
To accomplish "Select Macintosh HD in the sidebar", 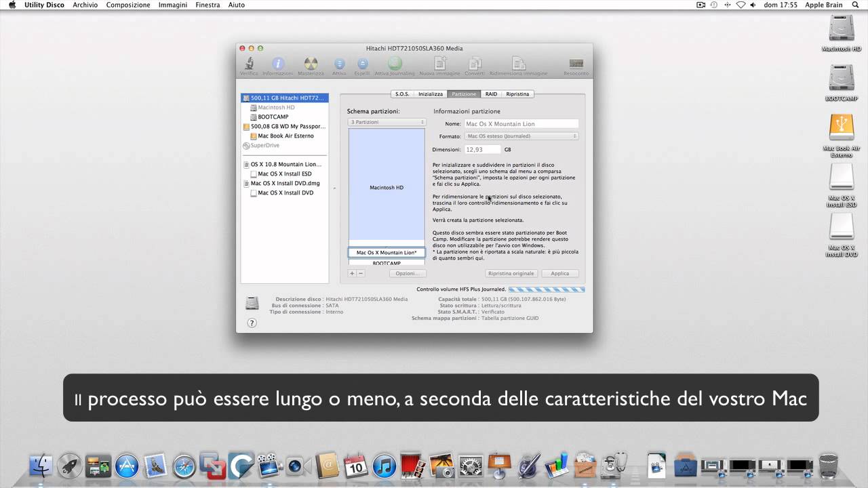I will 276,107.
